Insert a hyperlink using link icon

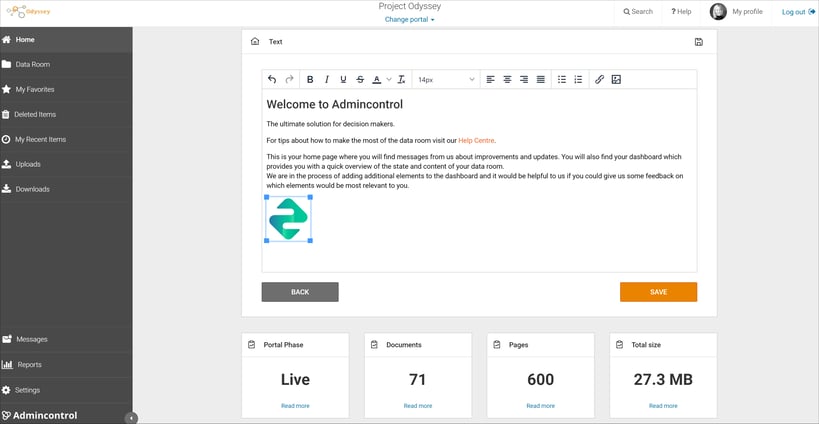click(600, 79)
